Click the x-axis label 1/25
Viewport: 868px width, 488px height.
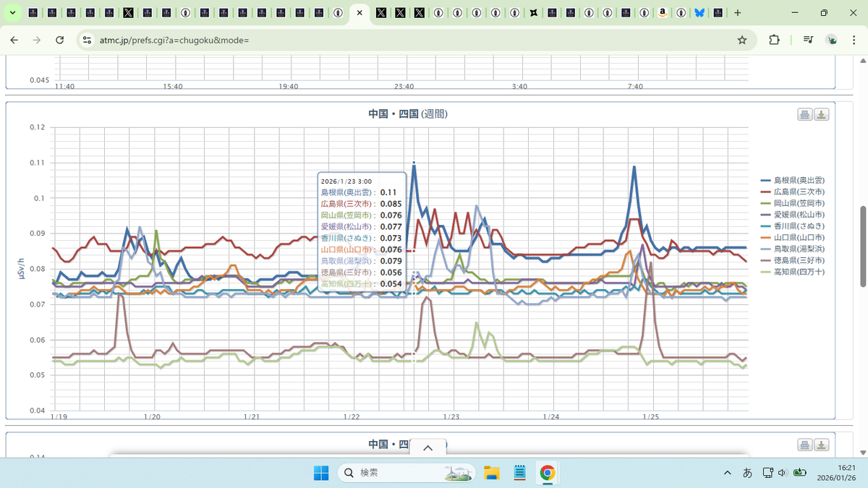pyautogui.click(x=651, y=417)
